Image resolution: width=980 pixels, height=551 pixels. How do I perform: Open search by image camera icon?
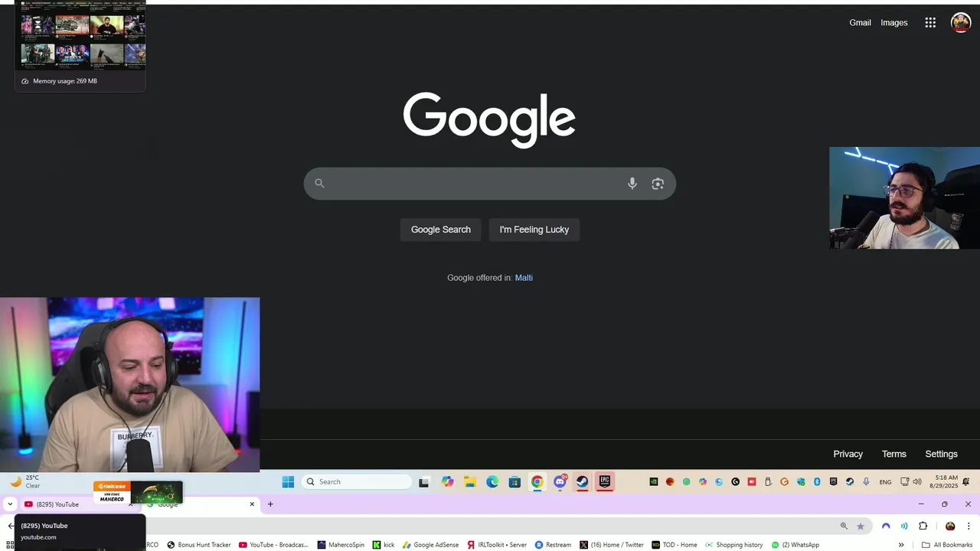click(x=658, y=184)
